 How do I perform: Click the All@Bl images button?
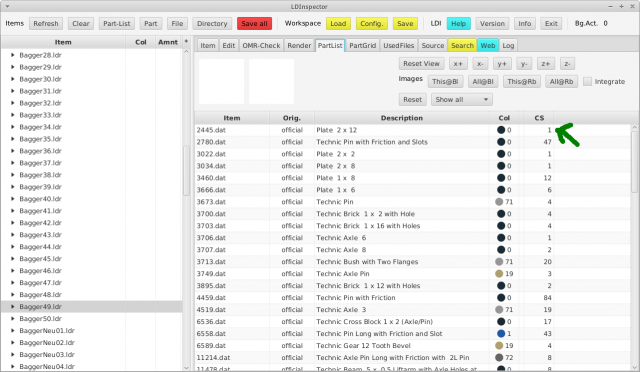pyautogui.click(x=483, y=82)
